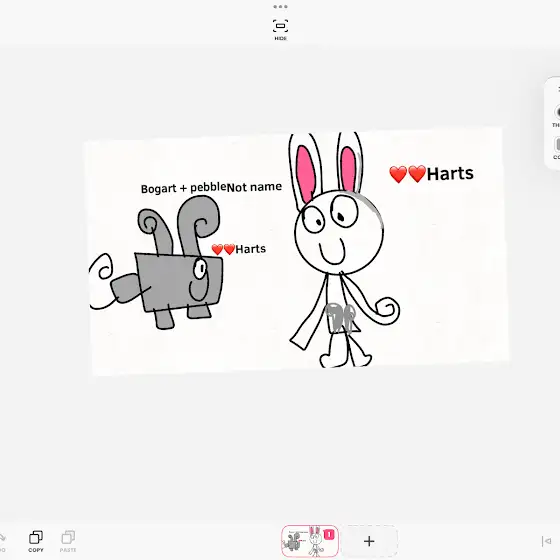Tap the Hide interface icon

pos(280,29)
